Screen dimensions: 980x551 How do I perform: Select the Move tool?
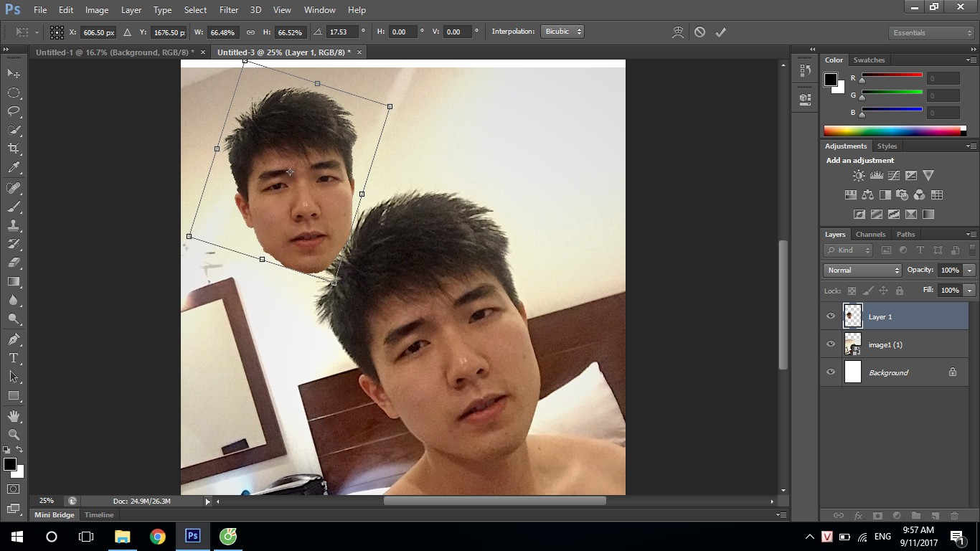click(14, 73)
